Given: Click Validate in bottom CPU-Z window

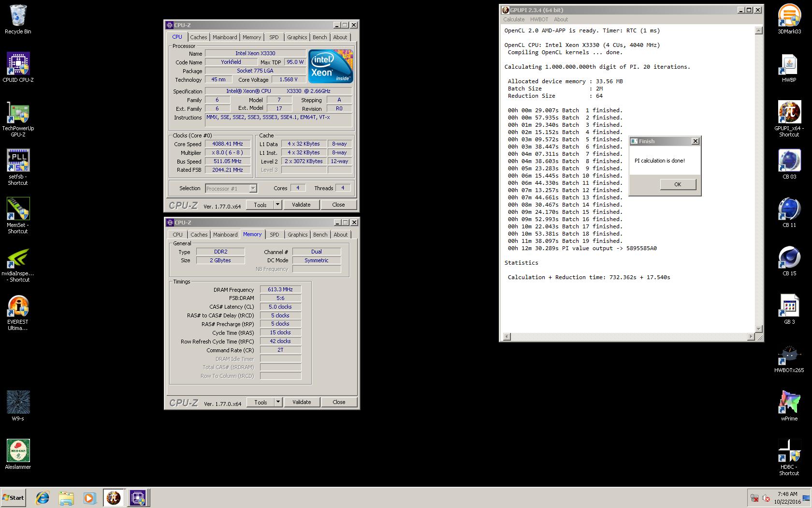Looking at the screenshot, I should click(302, 402).
